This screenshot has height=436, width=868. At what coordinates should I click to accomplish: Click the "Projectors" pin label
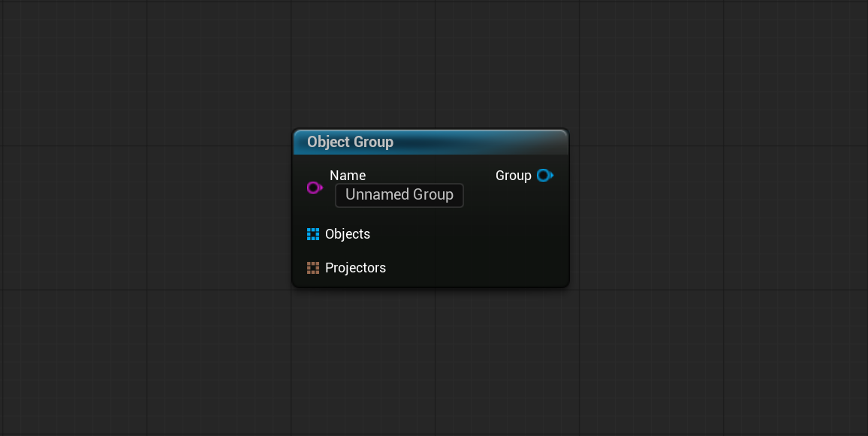tap(355, 268)
